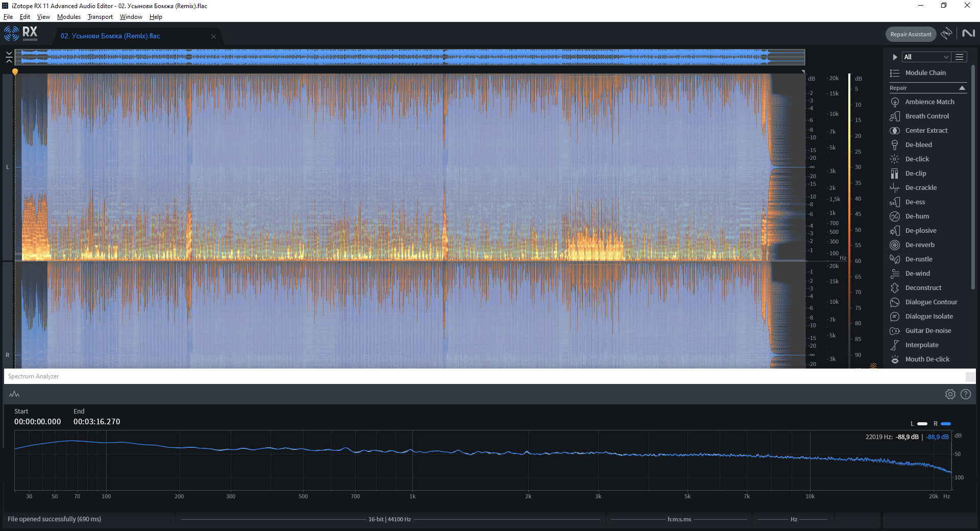Click the RX Connect icon
The width and height of the screenshot is (980, 531).
coord(946,33)
